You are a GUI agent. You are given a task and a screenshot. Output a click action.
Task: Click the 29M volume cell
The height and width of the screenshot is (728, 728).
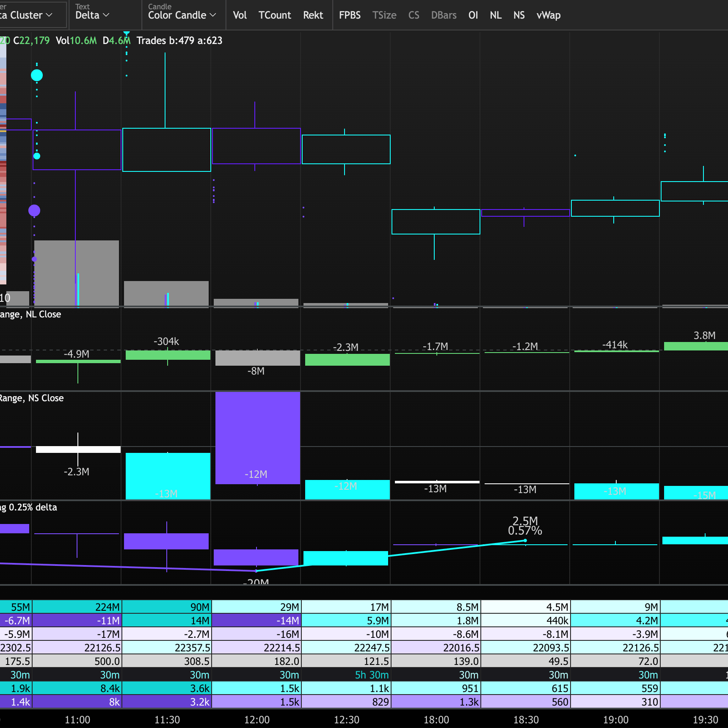256,607
